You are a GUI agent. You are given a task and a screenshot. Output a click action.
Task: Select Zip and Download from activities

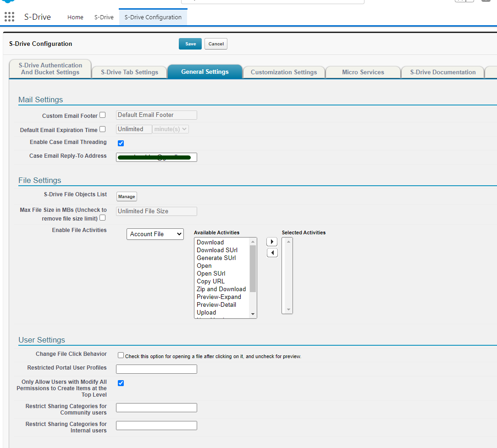pos(221,289)
